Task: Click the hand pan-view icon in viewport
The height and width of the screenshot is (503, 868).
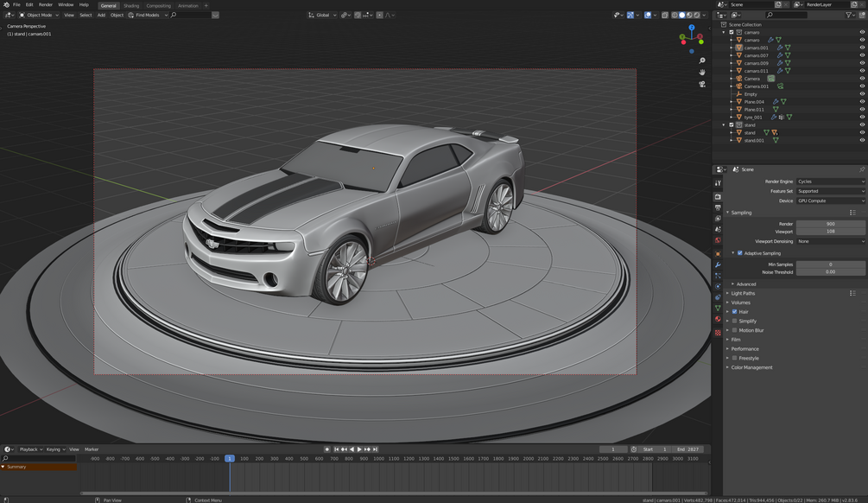Action: click(x=702, y=72)
